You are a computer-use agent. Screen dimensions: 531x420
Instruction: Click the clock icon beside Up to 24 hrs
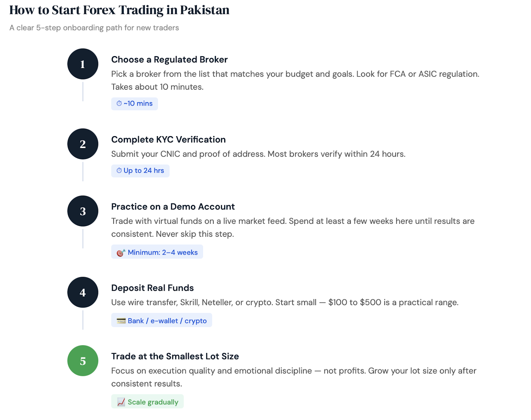tap(119, 170)
